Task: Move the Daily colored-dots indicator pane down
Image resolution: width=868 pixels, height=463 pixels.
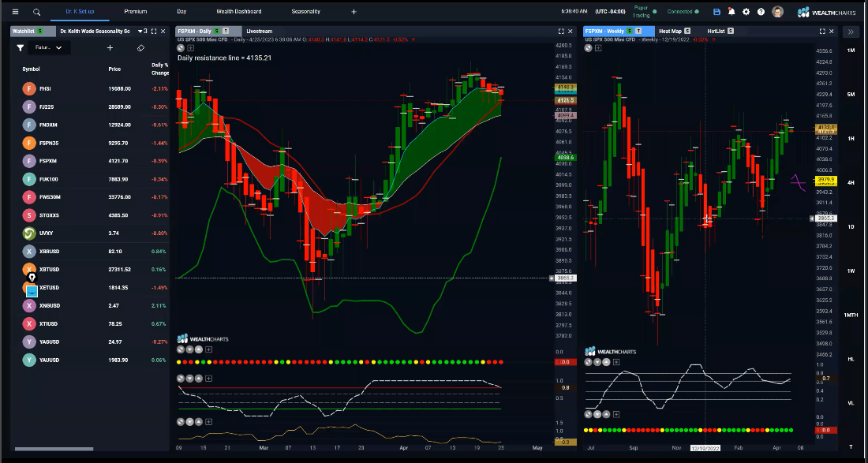Action: (190, 349)
